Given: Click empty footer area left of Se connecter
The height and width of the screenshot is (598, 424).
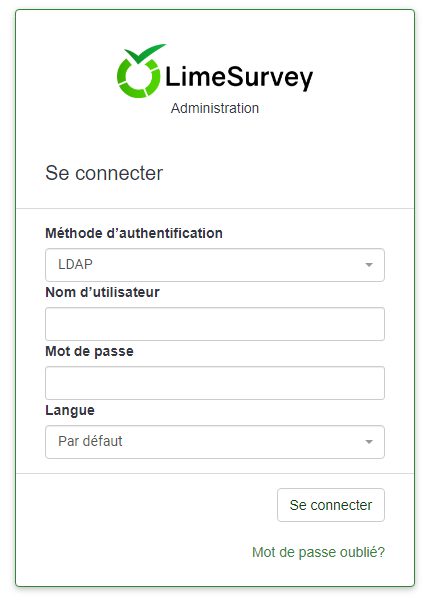Looking at the screenshot, I should coord(146,505).
